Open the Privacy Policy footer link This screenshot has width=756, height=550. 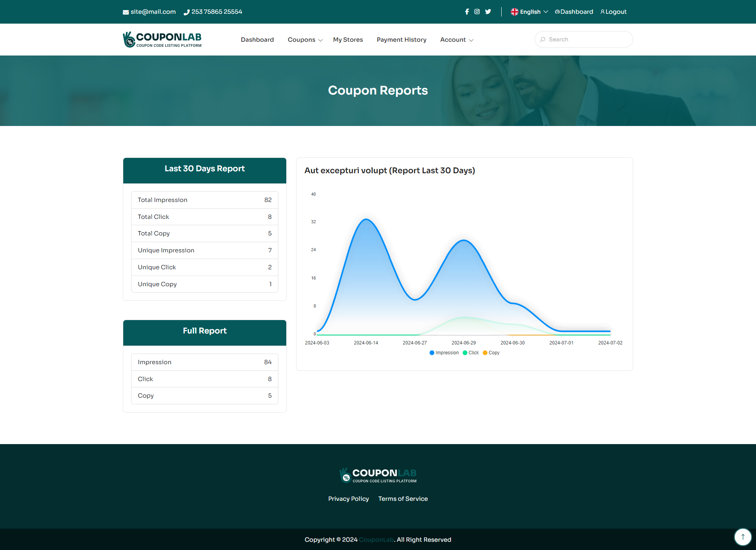pos(348,499)
